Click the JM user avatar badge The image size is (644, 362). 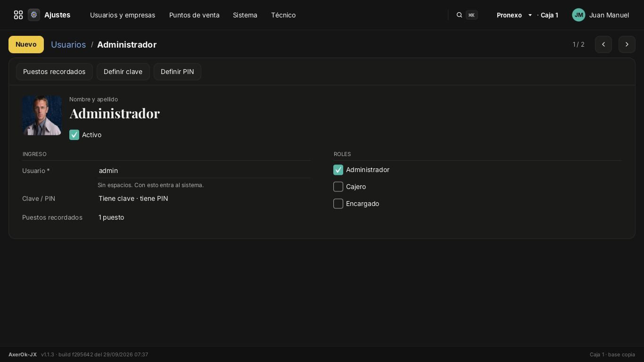(578, 15)
